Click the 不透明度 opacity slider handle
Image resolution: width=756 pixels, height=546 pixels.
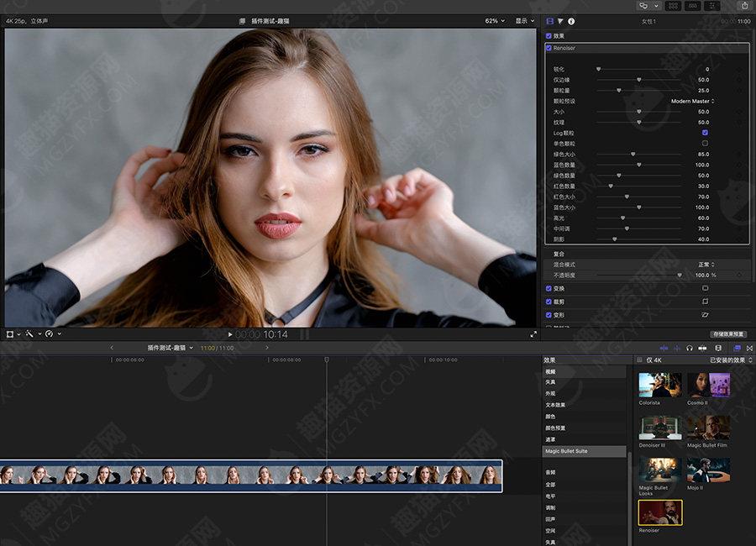point(680,275)
